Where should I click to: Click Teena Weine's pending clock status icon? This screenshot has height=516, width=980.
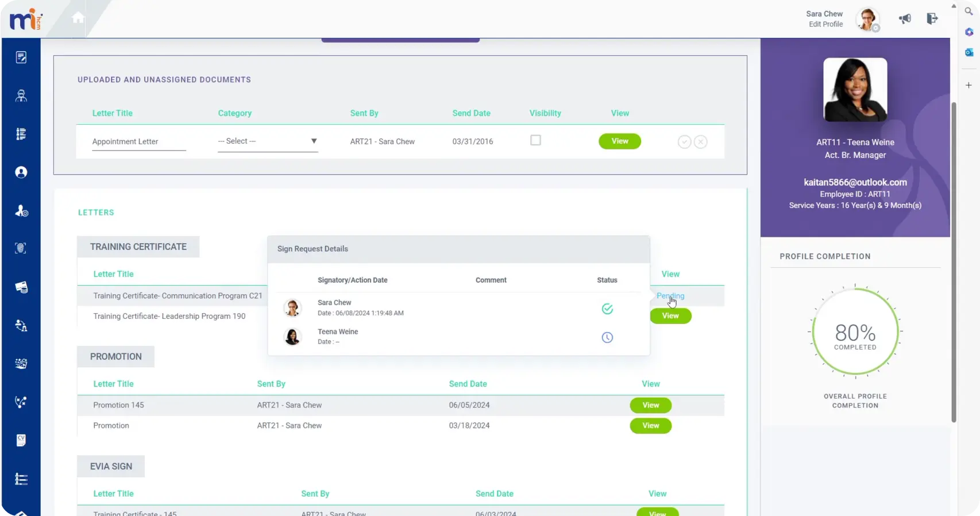coord(607,338)
